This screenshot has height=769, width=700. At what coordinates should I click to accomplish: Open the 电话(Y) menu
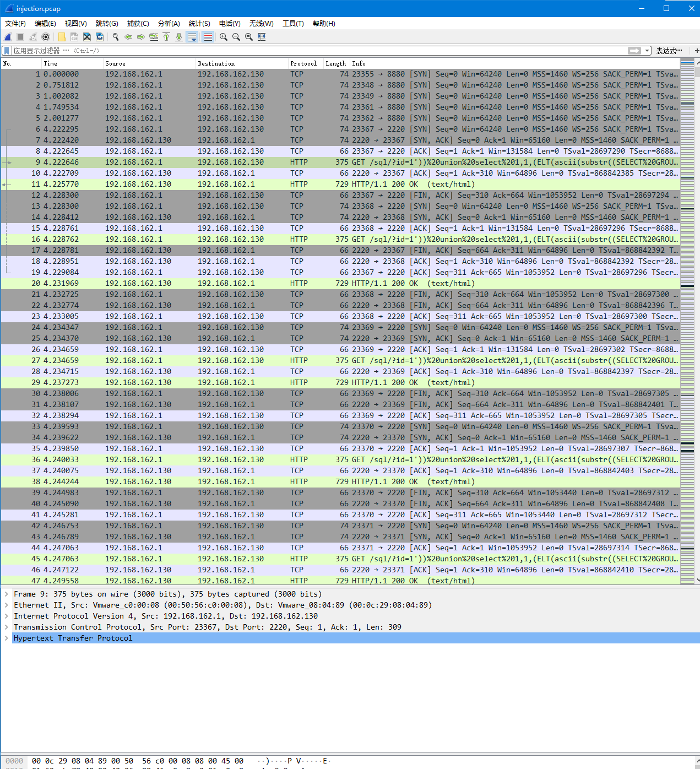pyautogui.click(x=230, y=24)
